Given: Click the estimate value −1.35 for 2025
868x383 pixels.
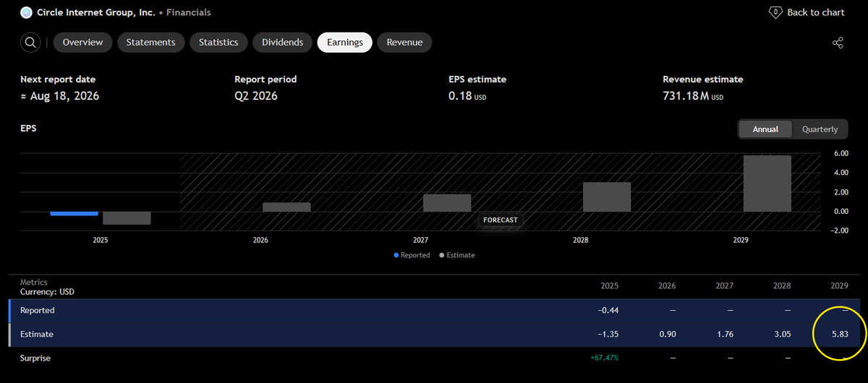Looking at the screenshot, I should point(608,335).
